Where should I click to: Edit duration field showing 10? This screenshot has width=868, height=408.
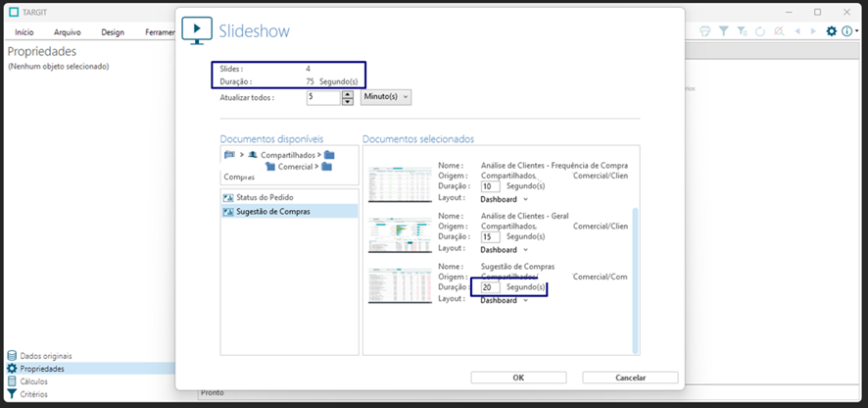[491, 186]
